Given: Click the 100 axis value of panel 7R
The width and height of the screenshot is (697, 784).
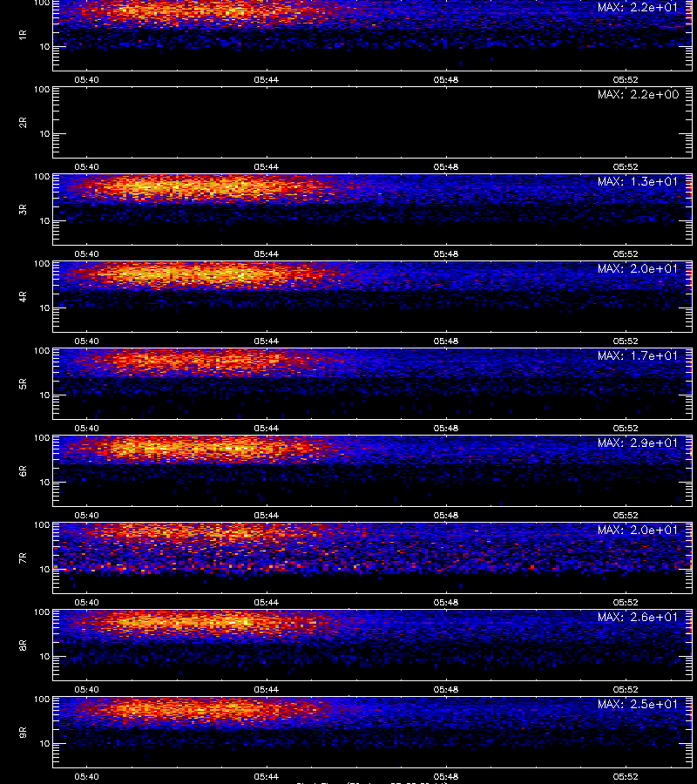Looking at the screenshot, I should click(42, 525).
